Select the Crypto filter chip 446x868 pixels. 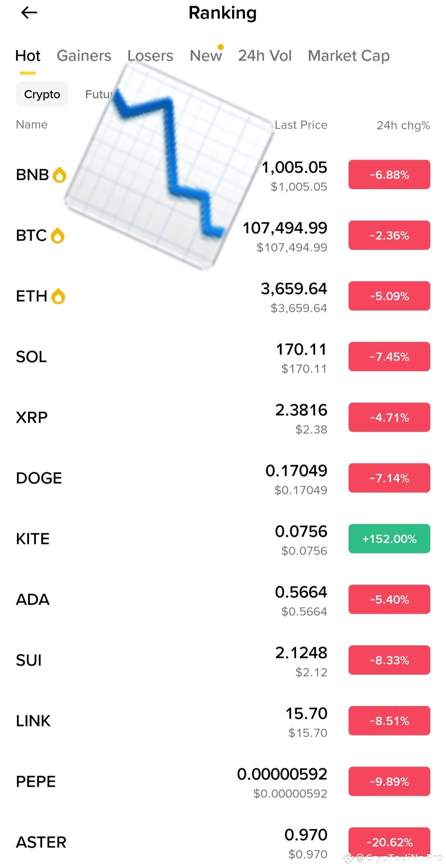[42, 94]
